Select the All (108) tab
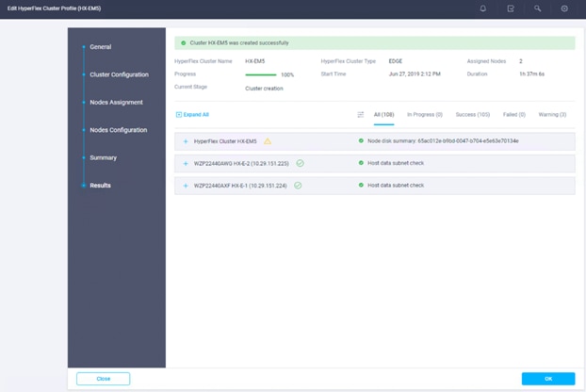The width and height of the screenshot is (586, 392). tap(383, 115)
